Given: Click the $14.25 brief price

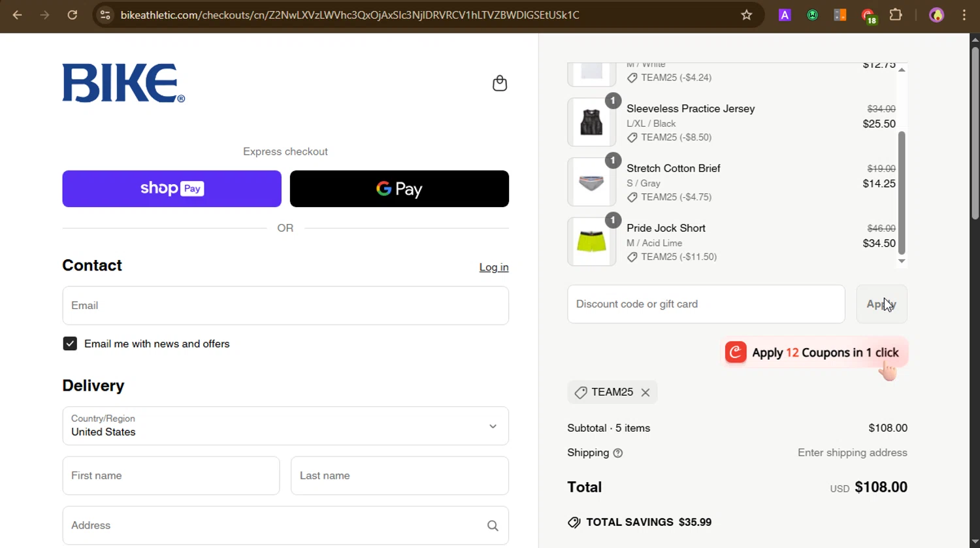Looking at the screenshot, I should tap(879, 184).
